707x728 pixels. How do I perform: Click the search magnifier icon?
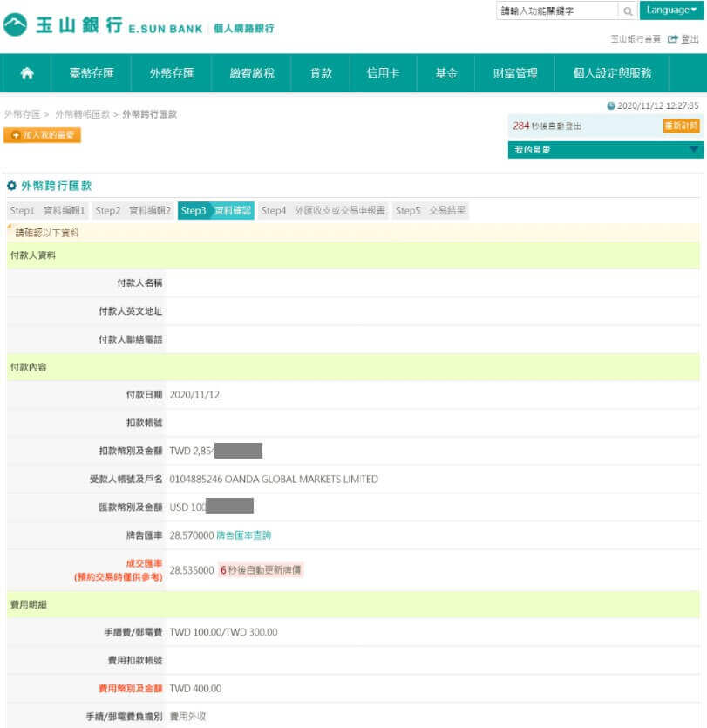[628, 11]
